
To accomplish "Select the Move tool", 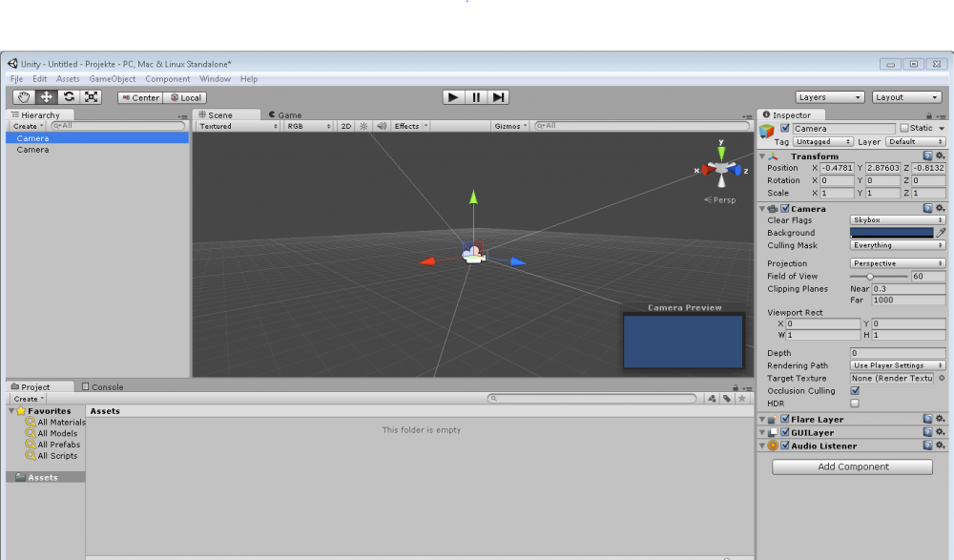I will (x=47, y=97).
